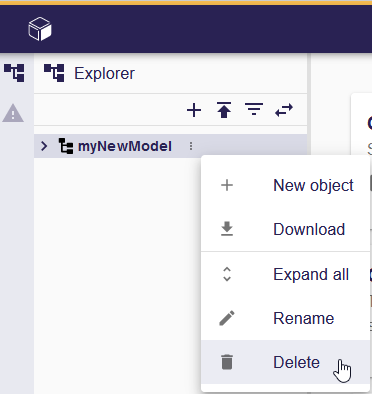Screen dimensions: 372x394
Task: Choose Download from the context menu
Action: (285, 229)
